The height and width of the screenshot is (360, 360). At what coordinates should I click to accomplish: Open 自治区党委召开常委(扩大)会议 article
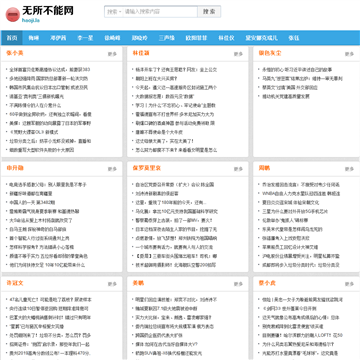pyautogui.click(x=175, y=185)
